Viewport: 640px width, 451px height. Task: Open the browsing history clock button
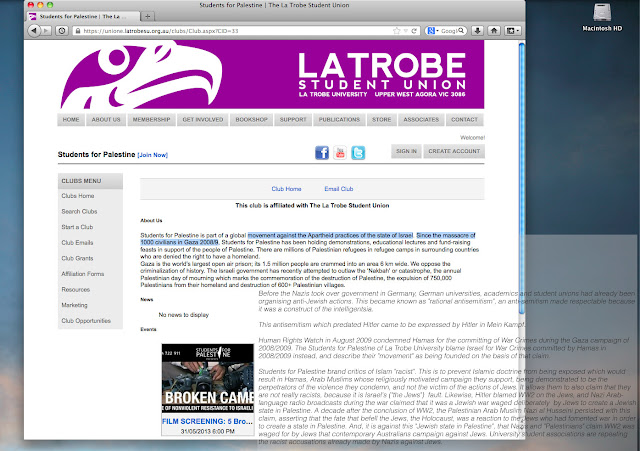coord(62,31)
